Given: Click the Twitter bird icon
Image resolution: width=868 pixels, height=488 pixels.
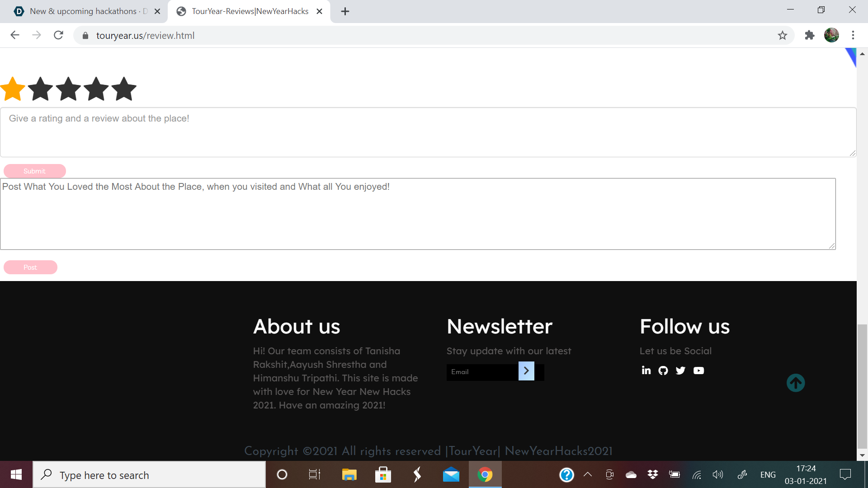Looking at the screenshot, I should pos(680,371).
